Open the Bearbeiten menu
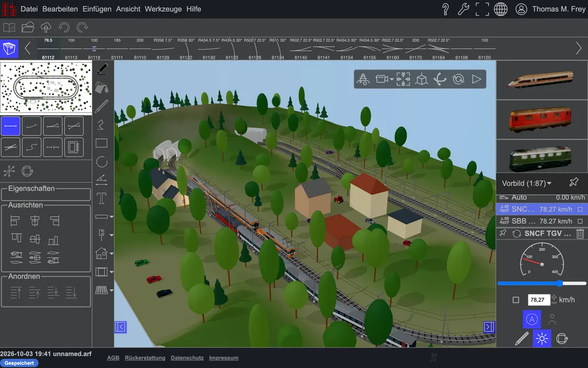588x368 pixels. tap(60, 9)
